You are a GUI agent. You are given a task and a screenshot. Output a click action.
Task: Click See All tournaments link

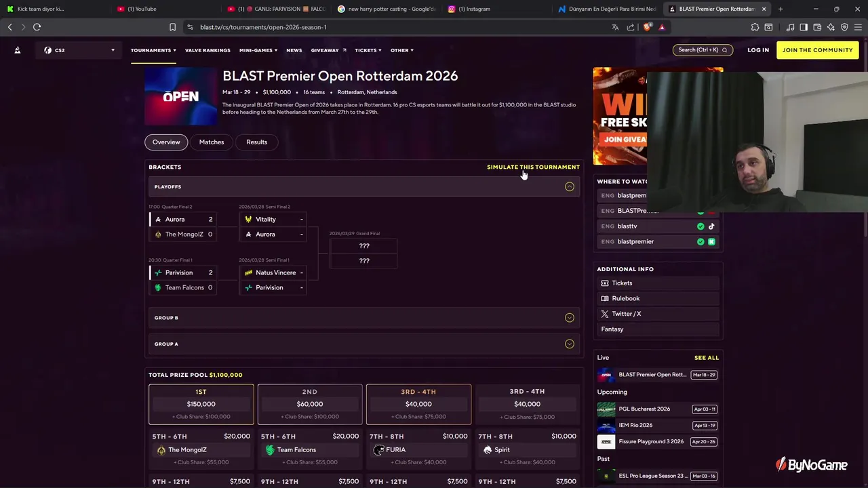tap(706, 358)
